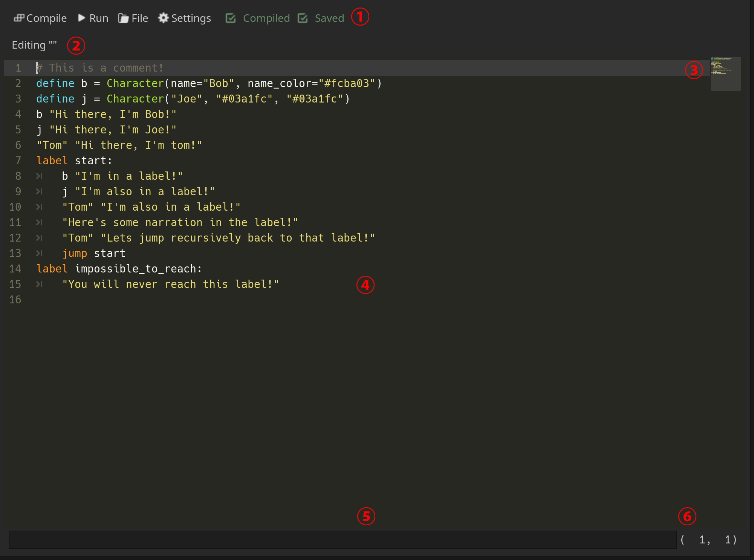This screenshot has width=754, height=560.
Task: Click line number 7 in gutter
Action: click(18, 161)
